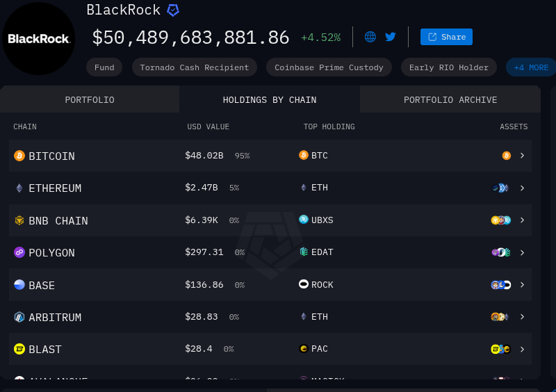This screenshot has height=392, width=556.
Task: Click the Bitcoin chain icon
Action: click(x=19, y=156)
